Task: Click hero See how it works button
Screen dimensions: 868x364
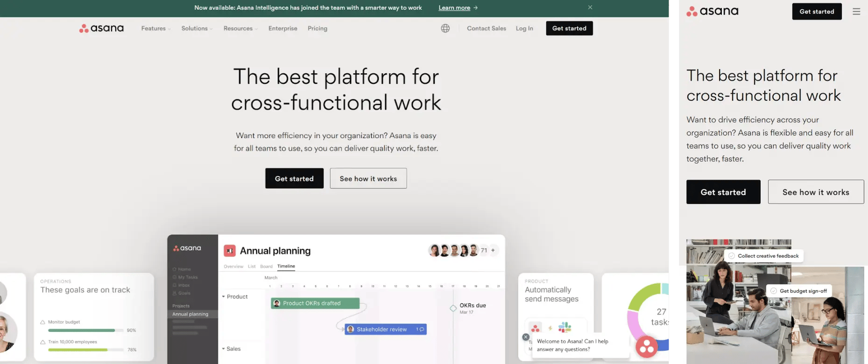Action: 368,178
